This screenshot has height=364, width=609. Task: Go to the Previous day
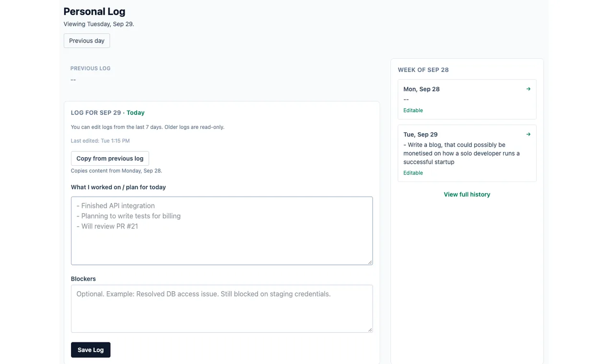click(87, 41)
